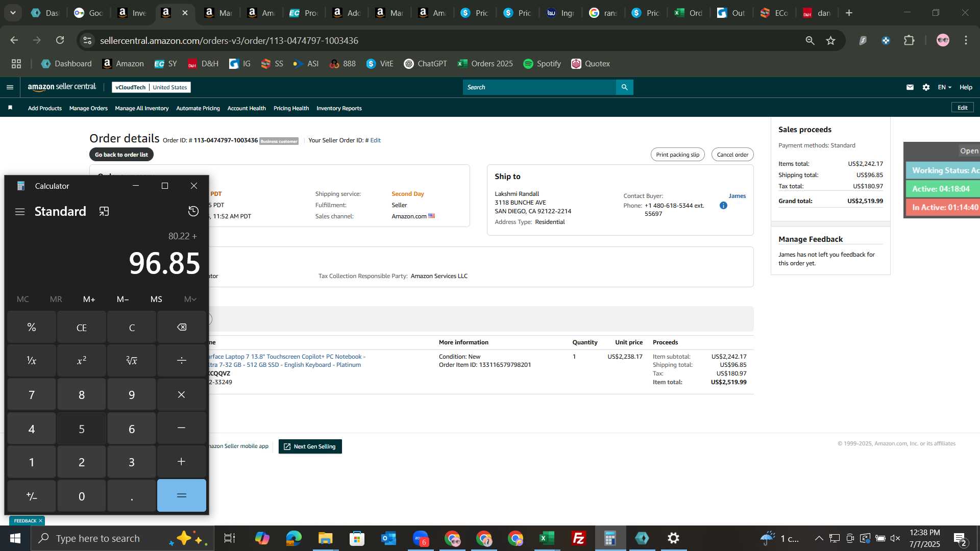
Task: Toggle Calculator keep-on-top mode icon
Action: click(104, 212)
